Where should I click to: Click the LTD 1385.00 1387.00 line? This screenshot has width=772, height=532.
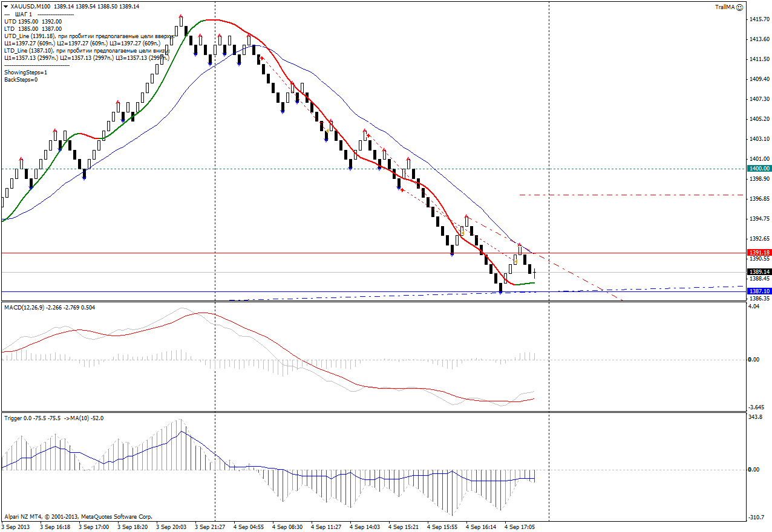coord(33,28)
